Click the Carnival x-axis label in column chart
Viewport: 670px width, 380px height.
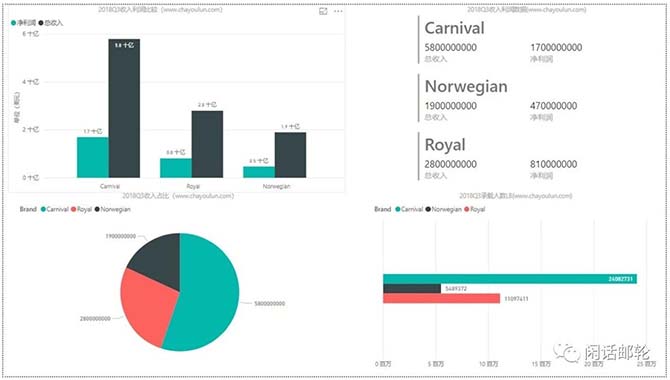coord(110,186)
